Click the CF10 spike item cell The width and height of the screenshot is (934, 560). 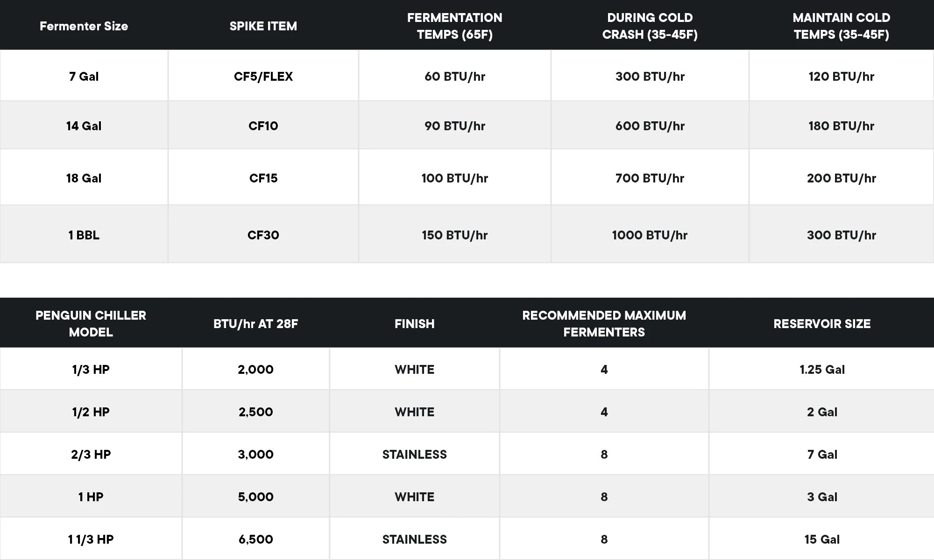tap(263, 126)
